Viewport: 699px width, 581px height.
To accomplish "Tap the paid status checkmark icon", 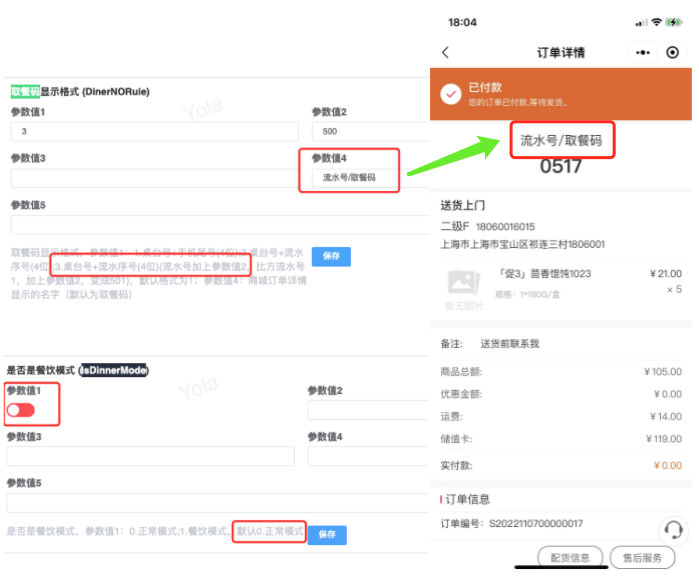I will (x=451, y=94).
